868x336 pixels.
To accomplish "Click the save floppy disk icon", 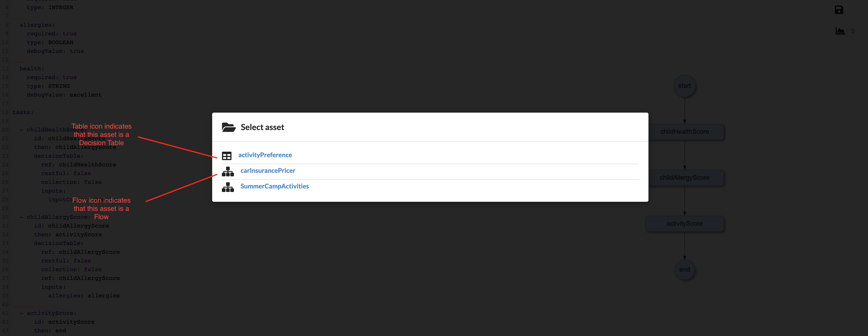I will coord(839,10).
